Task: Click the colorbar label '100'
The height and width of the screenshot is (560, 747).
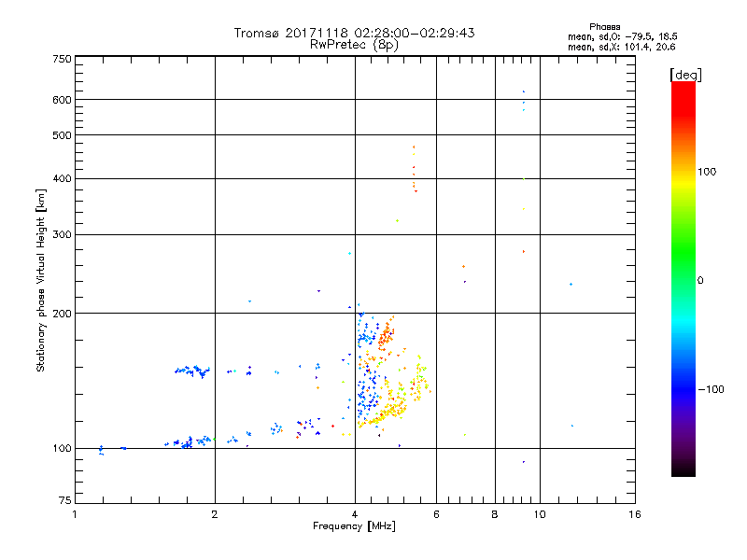Action: pos(707,172)
